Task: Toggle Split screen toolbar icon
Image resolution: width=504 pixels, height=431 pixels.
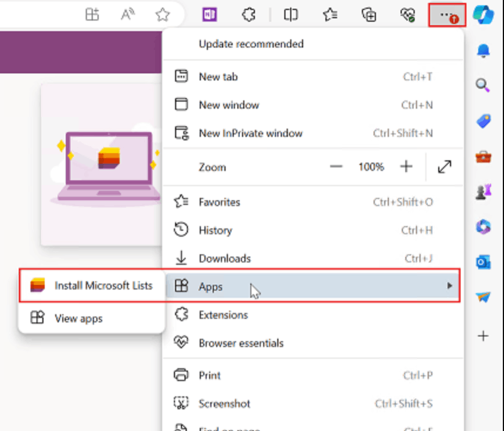Action: click(x=291, y=15)
